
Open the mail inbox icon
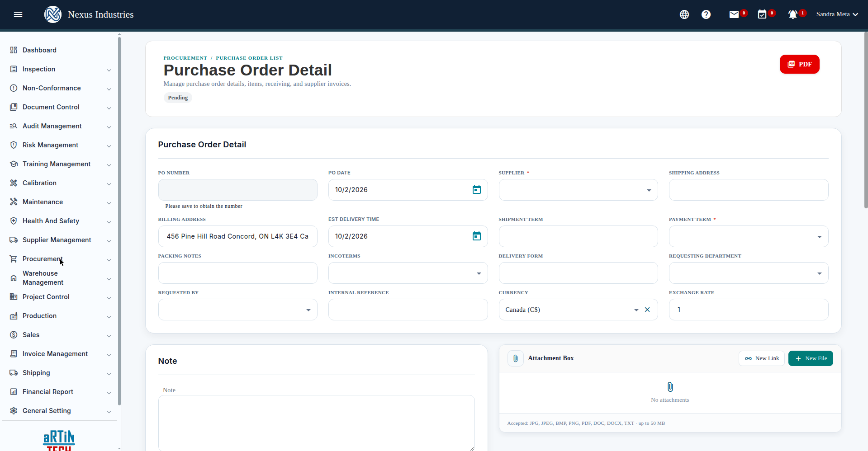734,14
